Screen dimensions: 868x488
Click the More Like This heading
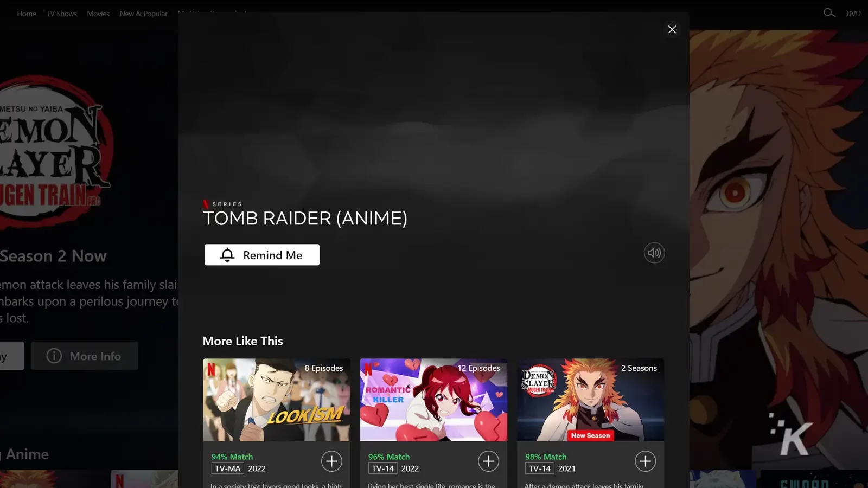[x=242, y=341]
